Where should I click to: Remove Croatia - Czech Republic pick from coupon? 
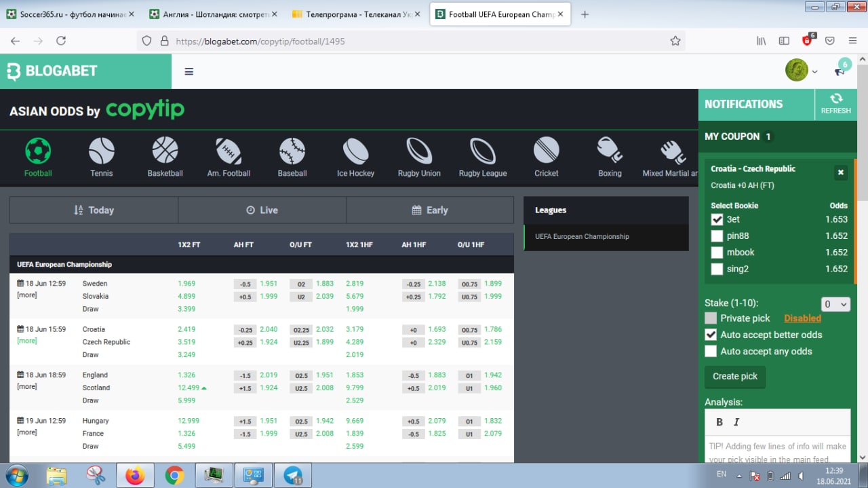(x=840, y=172)
